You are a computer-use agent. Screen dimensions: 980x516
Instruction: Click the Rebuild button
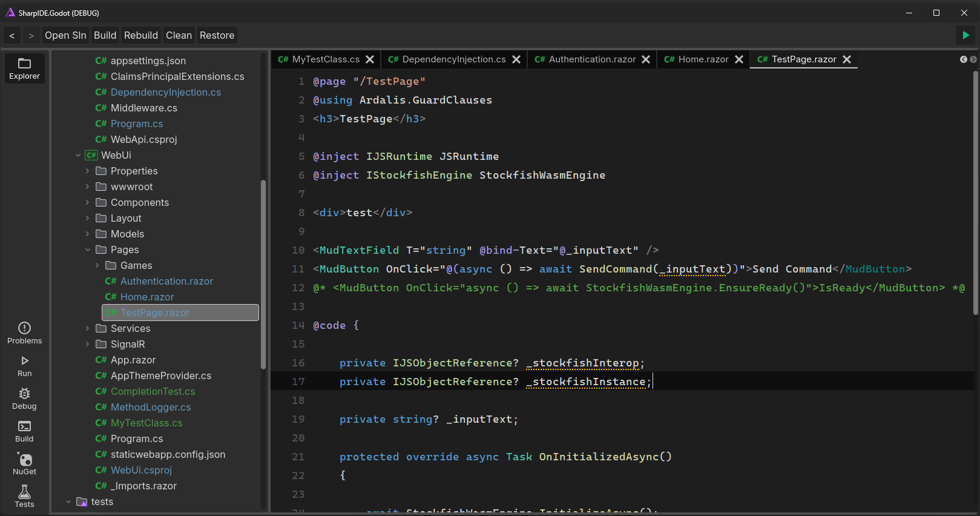[x=141, y=36]
